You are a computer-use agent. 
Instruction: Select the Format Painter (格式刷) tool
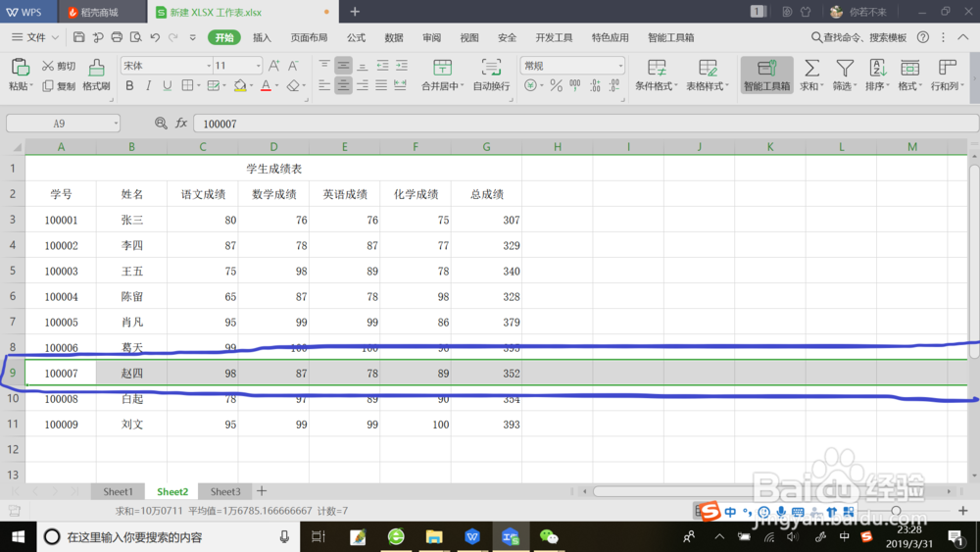point(96,75)
